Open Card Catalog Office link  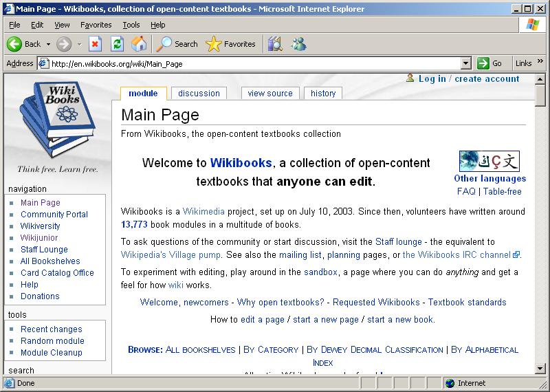(x=57, y=272)
